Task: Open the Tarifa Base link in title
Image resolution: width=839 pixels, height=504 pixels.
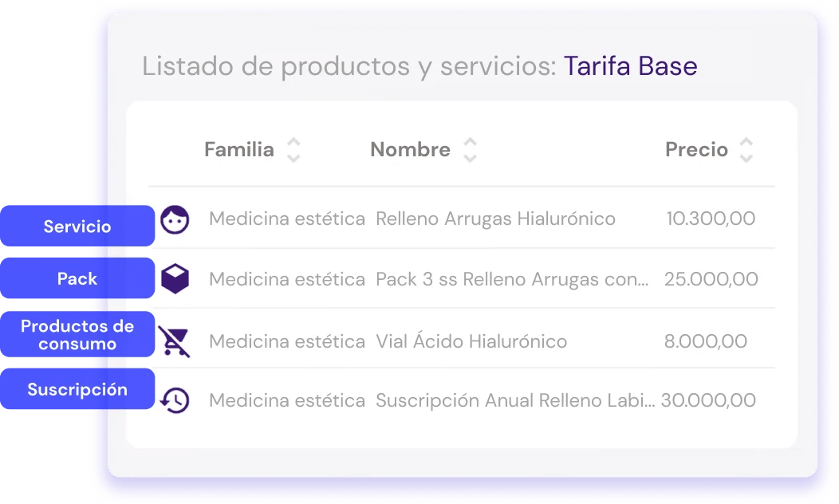Action: tap(630, 66)
